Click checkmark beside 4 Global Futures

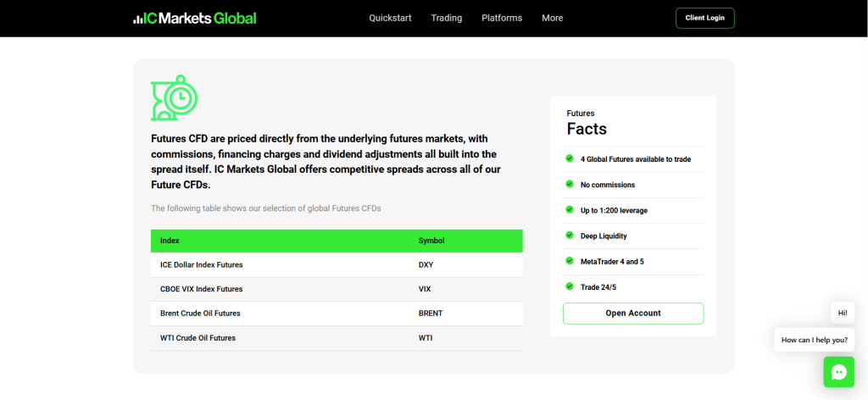(570, 158)
